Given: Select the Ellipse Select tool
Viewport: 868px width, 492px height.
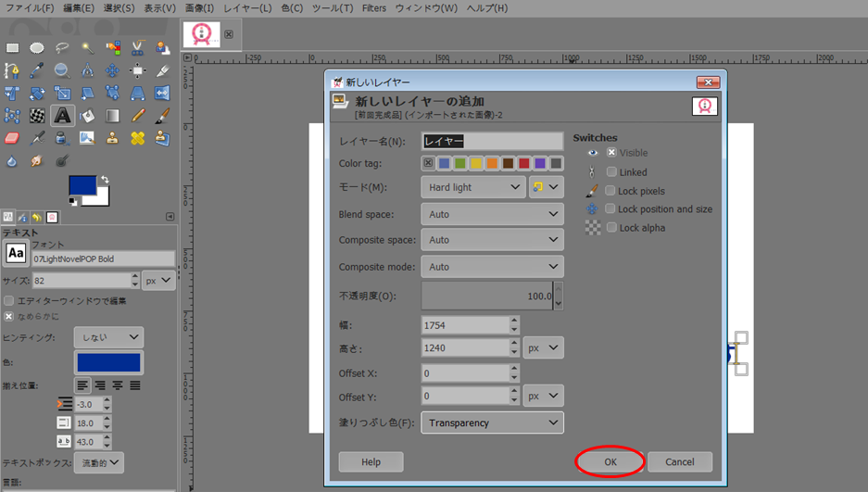Looking at the screenshot, I should (x=37, y=48).
